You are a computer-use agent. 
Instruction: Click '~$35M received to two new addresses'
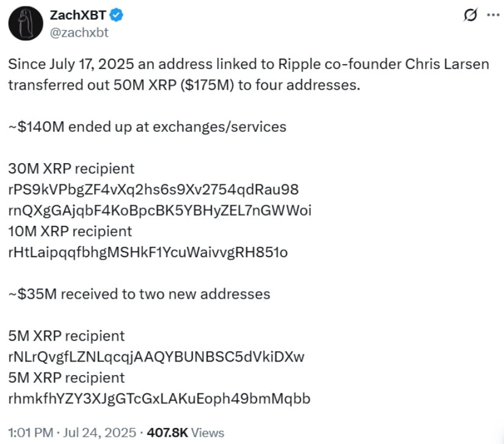coord(139,294)
